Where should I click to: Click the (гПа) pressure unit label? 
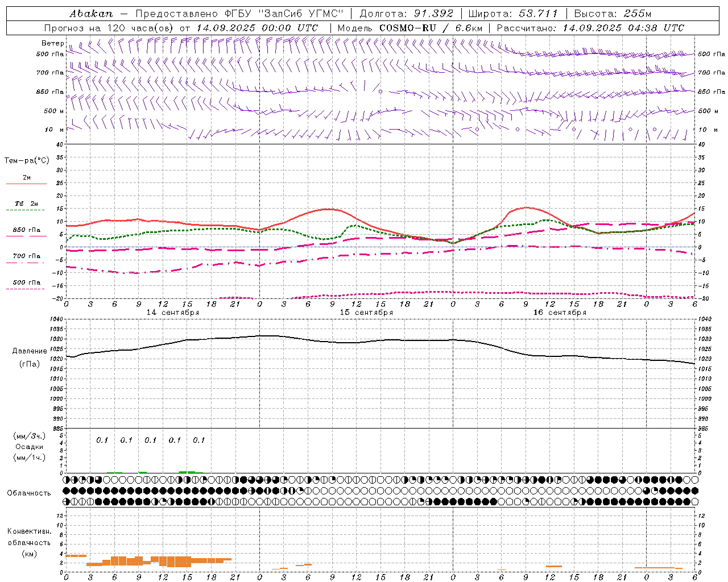[x=30, y=364]
